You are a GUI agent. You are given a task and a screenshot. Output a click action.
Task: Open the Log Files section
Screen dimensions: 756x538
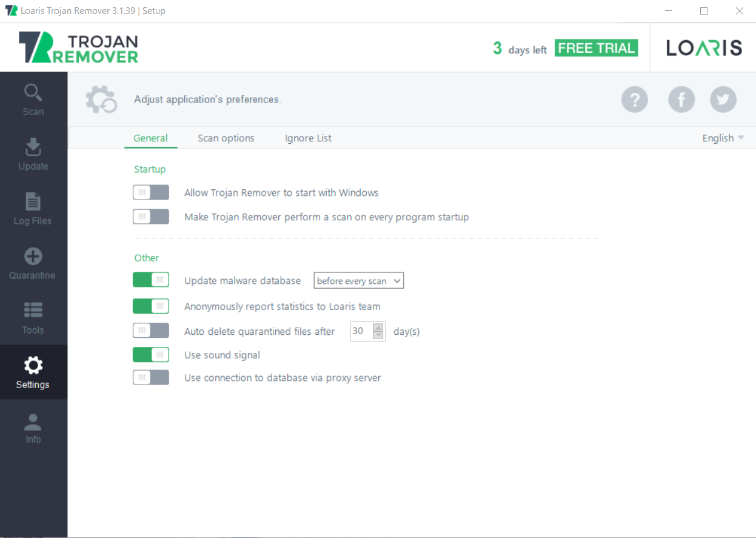33,209
